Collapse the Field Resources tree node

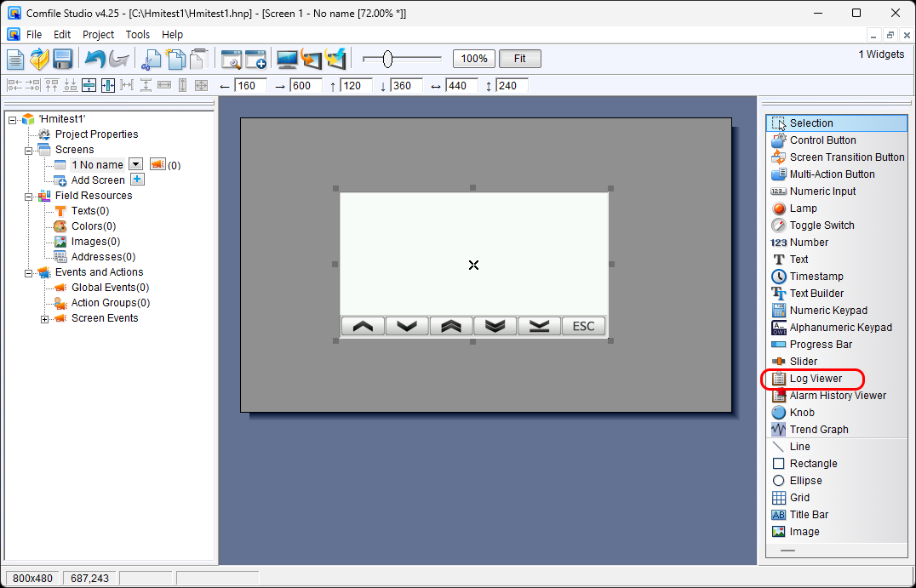pos(28,197)
